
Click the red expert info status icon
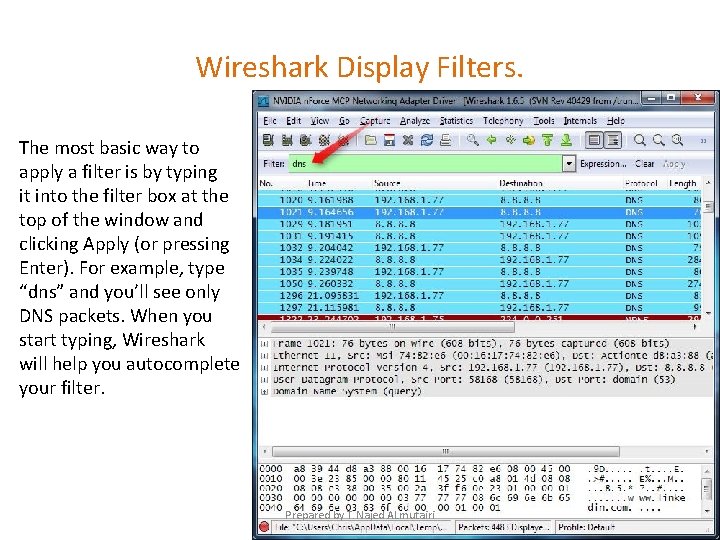click(x=264, y=527)
